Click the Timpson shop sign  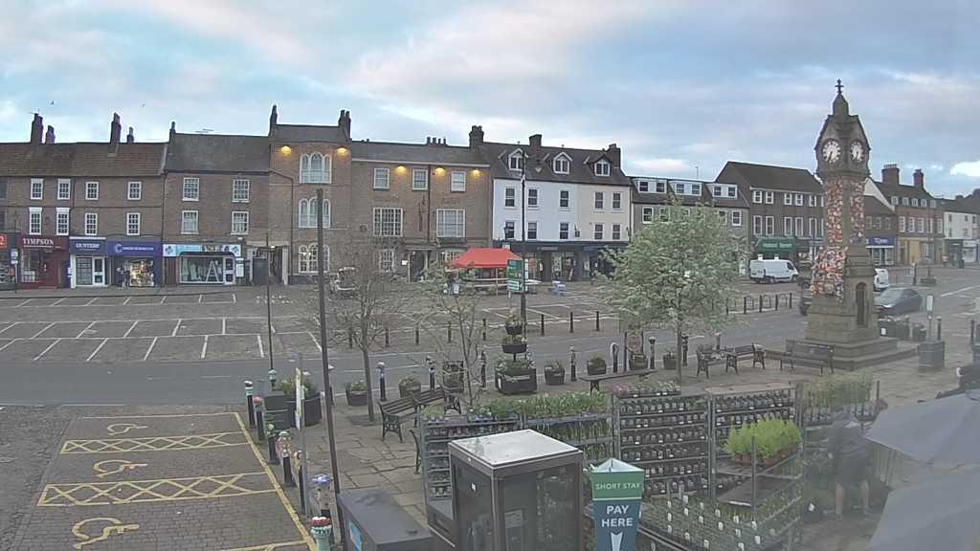click(38, 242)
